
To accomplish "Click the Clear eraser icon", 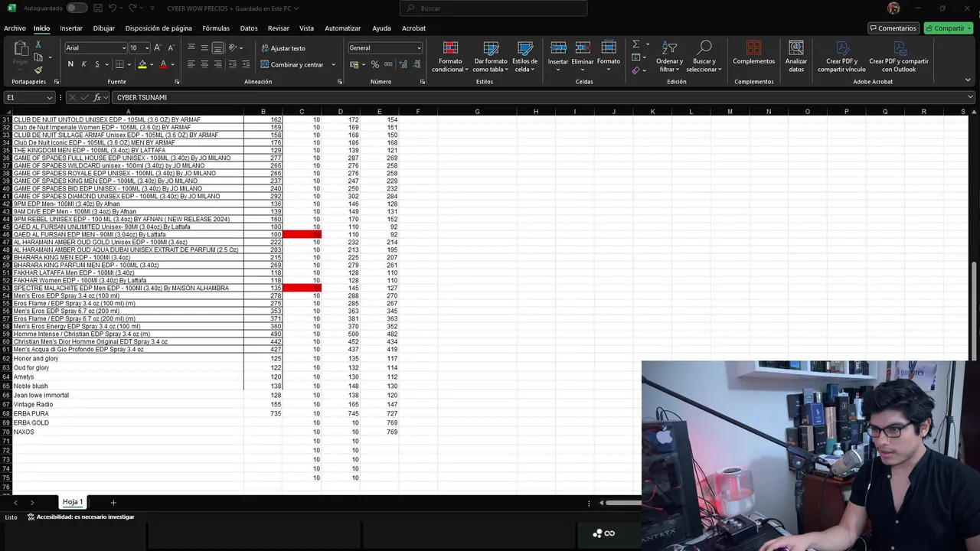I will [635, 70].
